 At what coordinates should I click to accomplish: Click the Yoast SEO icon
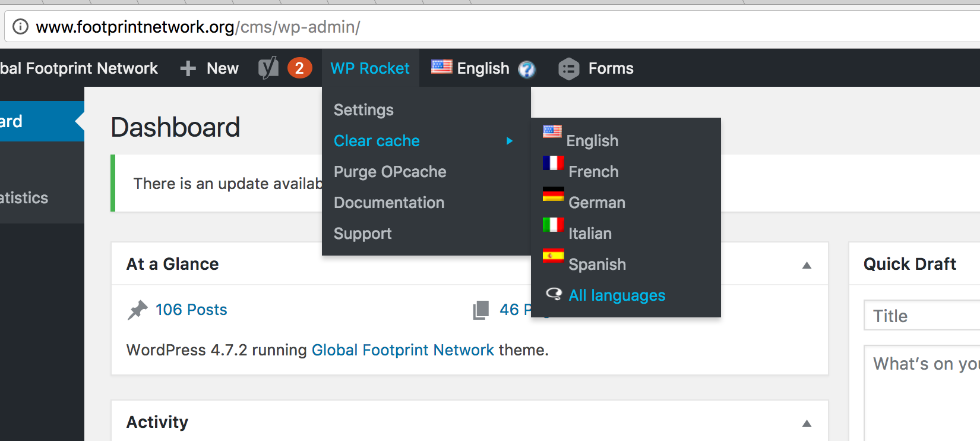point(268,68)
